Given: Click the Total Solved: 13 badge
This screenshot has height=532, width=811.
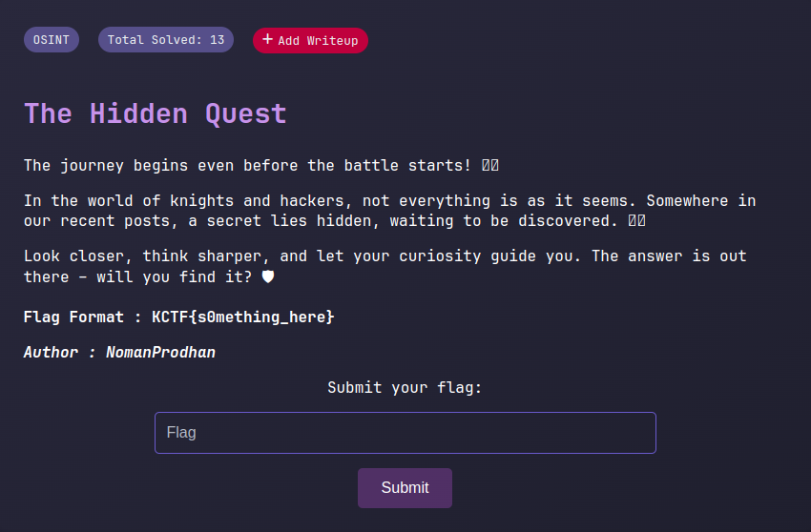Looking at the screenshot, I should 166,40.
